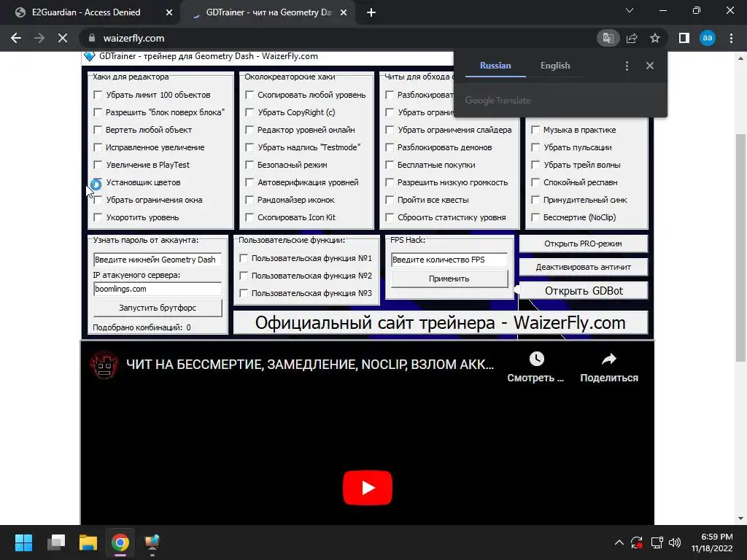This screenshot has height=560, width=747.
Task: Tick 'Убрать CopyRight (c)' checkbox
Action: coord(249,112)
